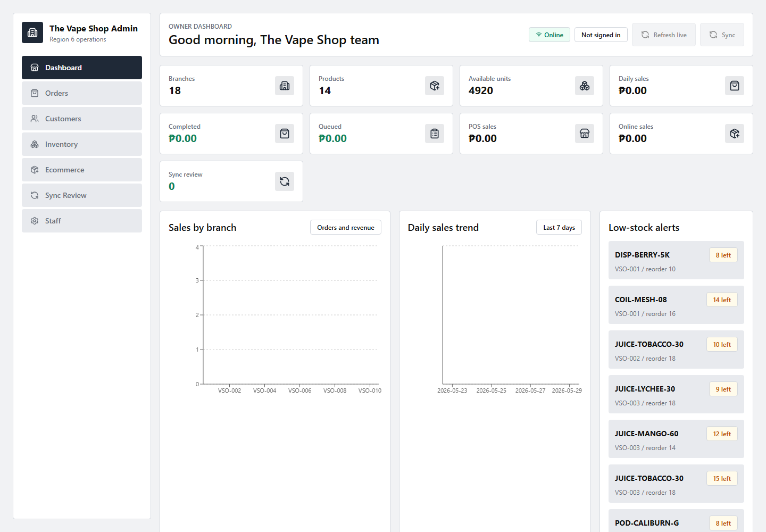
Task: Click the Branches card building icon
Action: coord(285,86)
